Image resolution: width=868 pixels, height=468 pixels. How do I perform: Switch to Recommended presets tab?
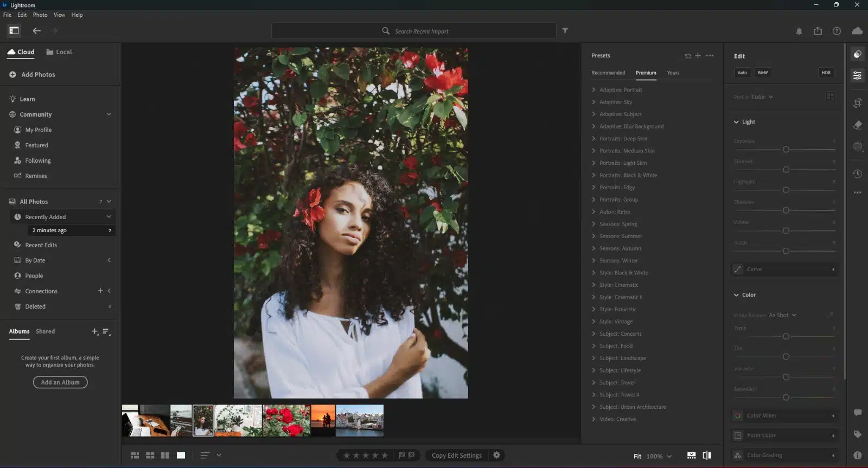point(608,73)
